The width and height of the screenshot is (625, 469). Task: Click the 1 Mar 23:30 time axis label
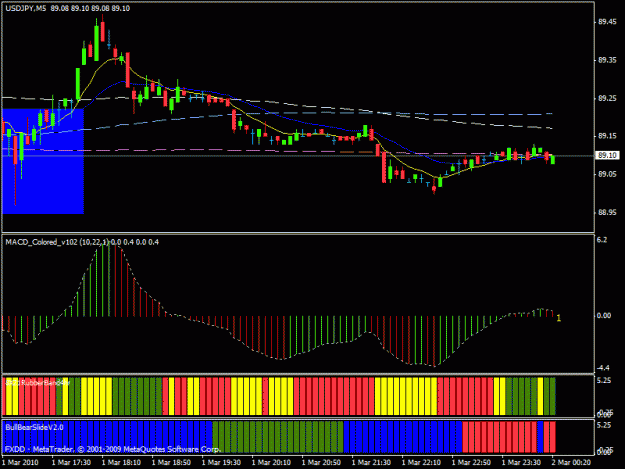pyautogui.click(x=521, y=463)
